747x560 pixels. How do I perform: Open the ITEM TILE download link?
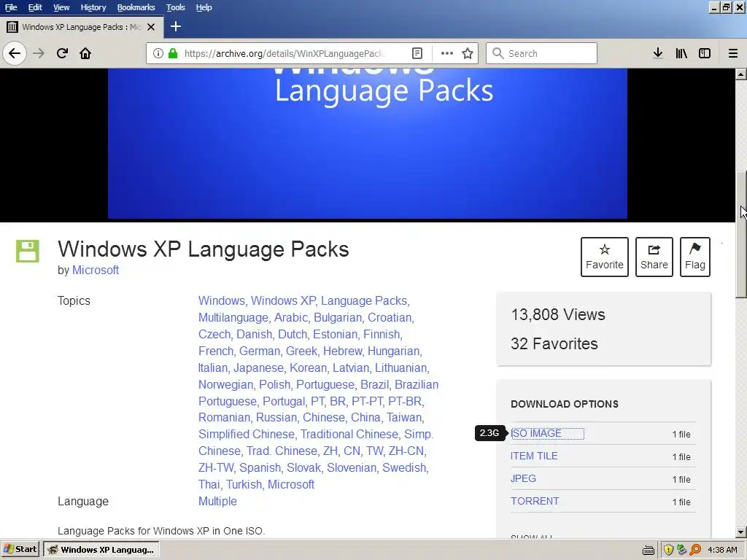(x=534, y=456)
